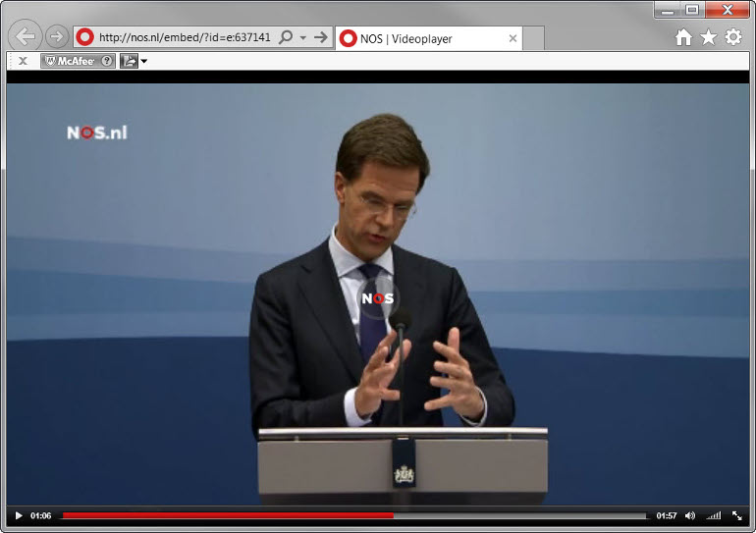Click the McAfee help question mark
This screenshot has width=756, height=533.
pyautogui.click(x=107, y=61)
